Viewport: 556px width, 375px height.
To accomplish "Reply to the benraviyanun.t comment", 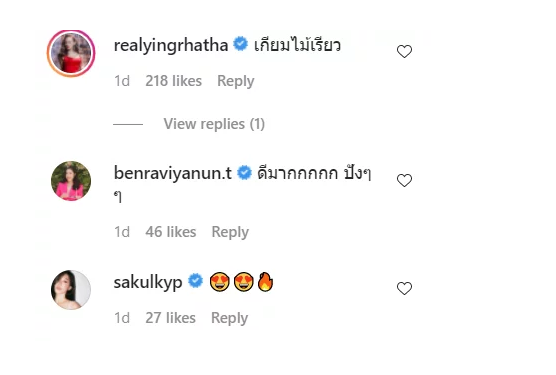I will click(x=230, y=232).
